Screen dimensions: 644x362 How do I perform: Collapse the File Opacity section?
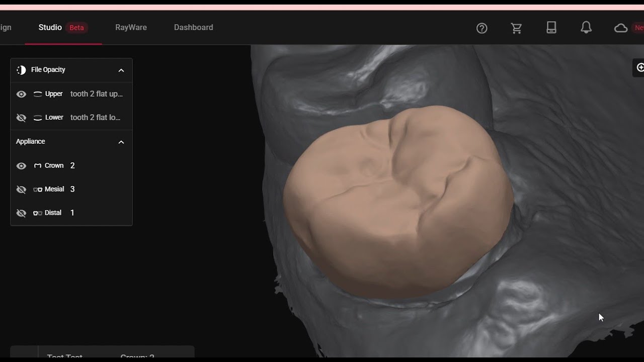[121, 70]
